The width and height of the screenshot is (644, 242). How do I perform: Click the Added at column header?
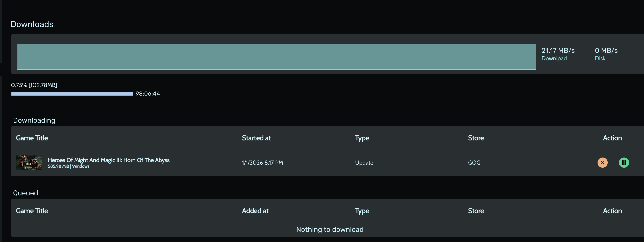[x=255, y=211]
